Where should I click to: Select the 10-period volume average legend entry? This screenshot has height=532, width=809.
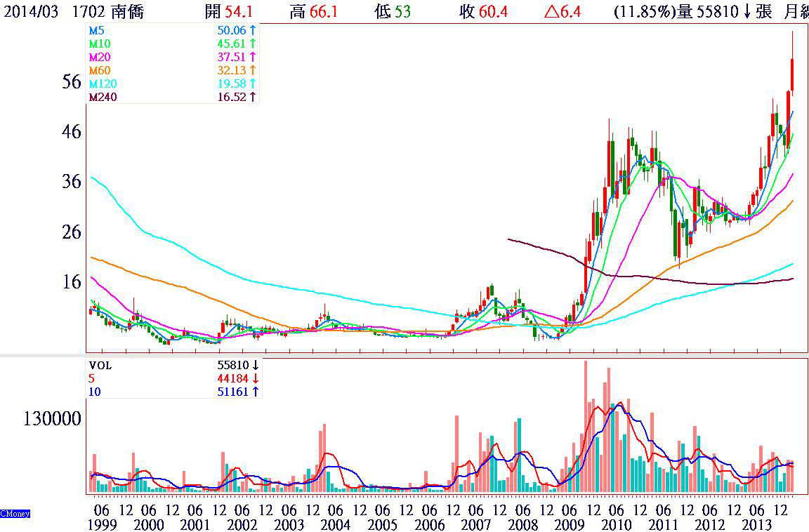click(95, 391)
